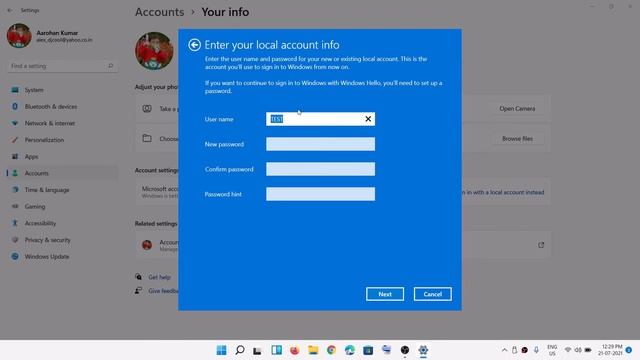Open Microsoft Store from the taskbar

pyautogui.click(x=368, y=350)
